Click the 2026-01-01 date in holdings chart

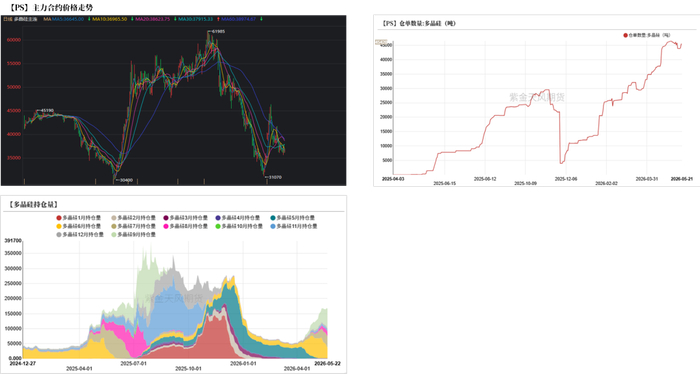click(243, 363)
